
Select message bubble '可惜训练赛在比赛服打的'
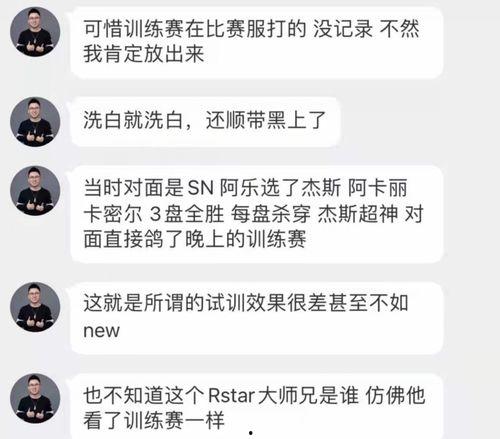(x=257, y=43)
